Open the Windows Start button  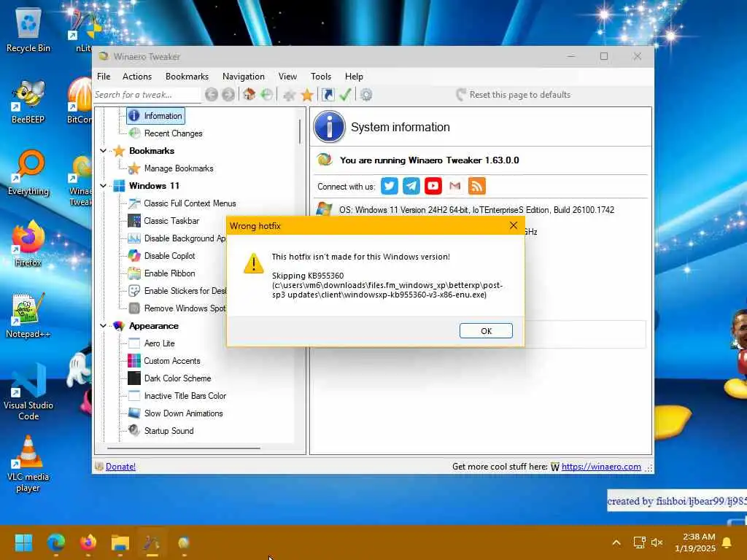[x=23, y=542]
